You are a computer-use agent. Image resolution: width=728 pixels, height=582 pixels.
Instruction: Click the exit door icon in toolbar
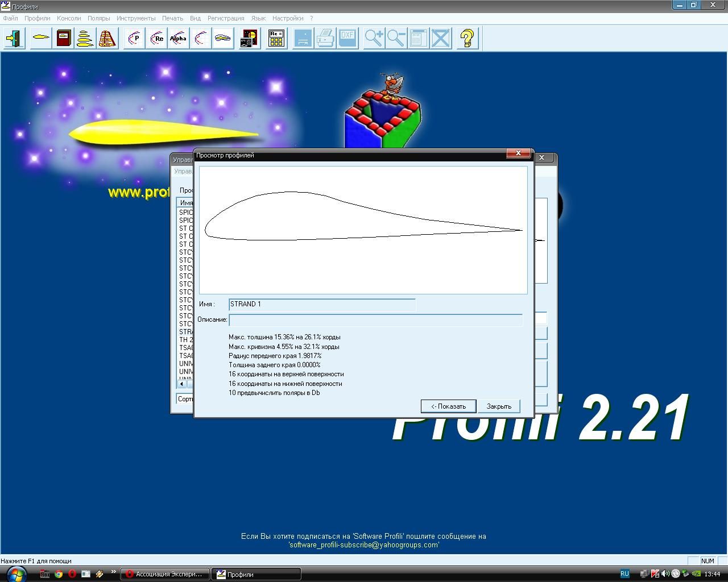coord(14,39)
